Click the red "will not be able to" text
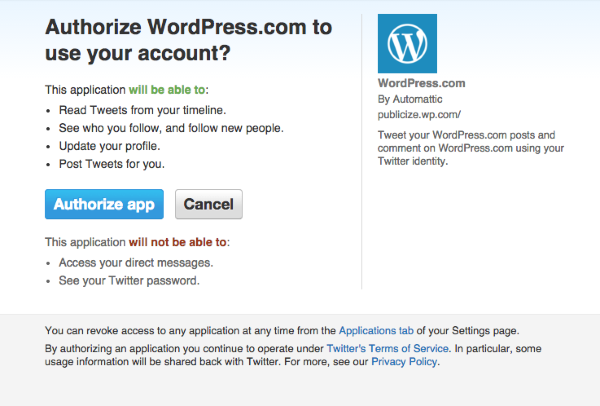This screenshot has height=406, width=600. [x=178, y=242]
